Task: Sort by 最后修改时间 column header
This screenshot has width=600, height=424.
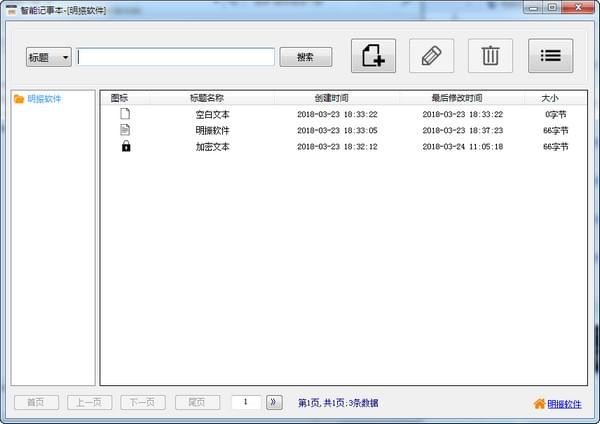Action: (x=457, y=98)
